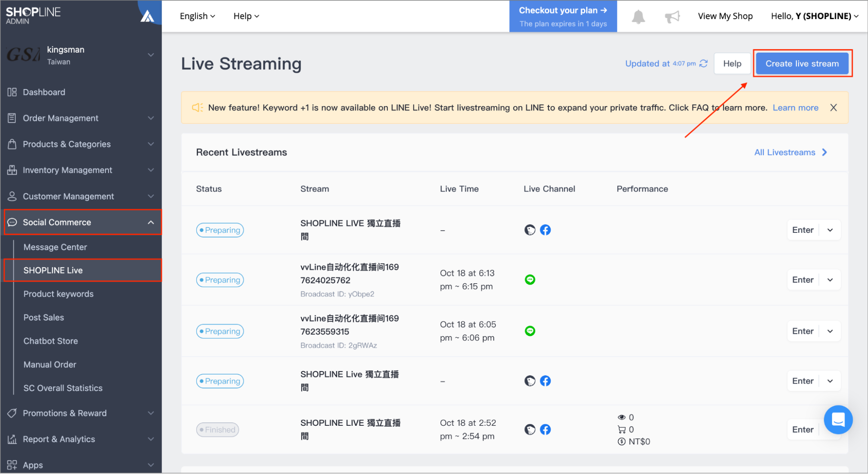
Task: Click stream name vvLine 7623559315
Action: [350, 325]
